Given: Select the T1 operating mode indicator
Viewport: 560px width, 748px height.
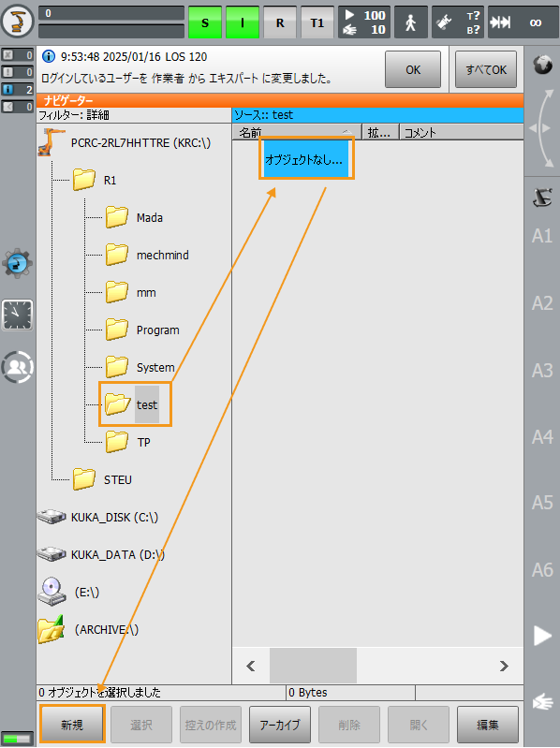Looking at the screenshot, I should coord(317,22).
